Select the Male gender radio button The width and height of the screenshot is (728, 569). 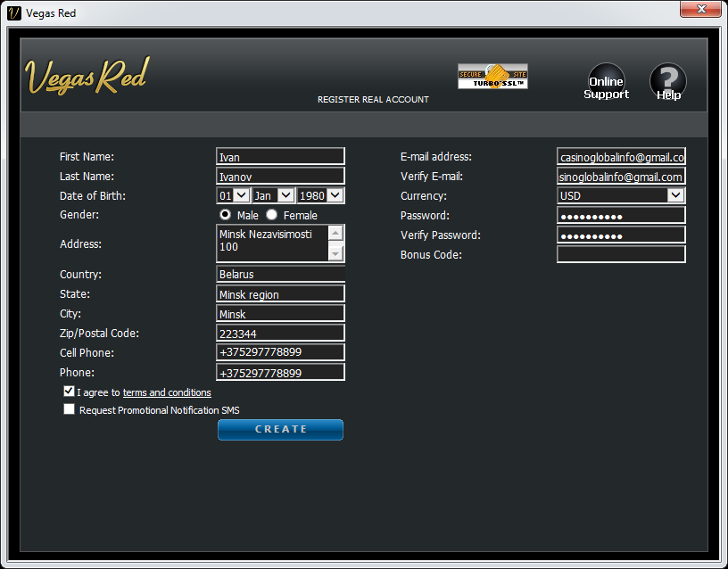point(225,214)
